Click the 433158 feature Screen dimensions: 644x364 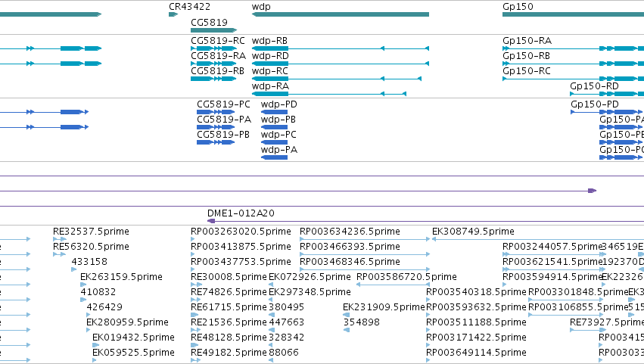click(x=74, y=269)
